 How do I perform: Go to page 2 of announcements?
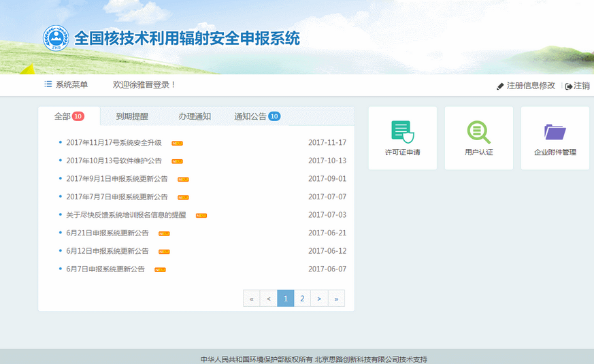click(302, 299)
